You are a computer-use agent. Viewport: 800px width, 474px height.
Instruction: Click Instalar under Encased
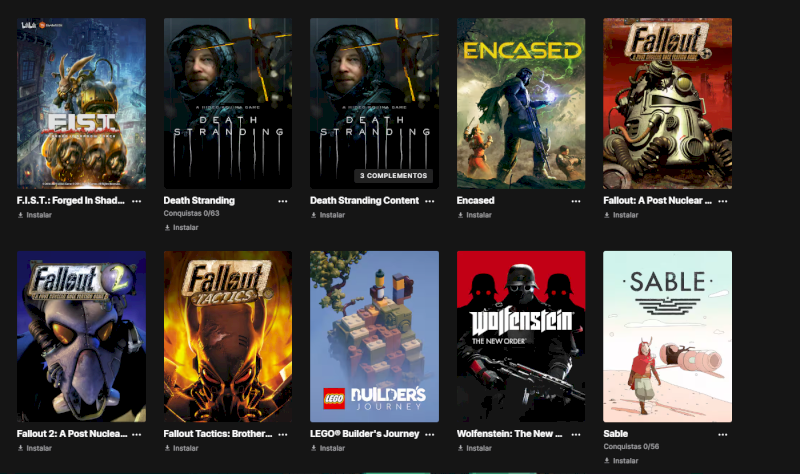474,215
